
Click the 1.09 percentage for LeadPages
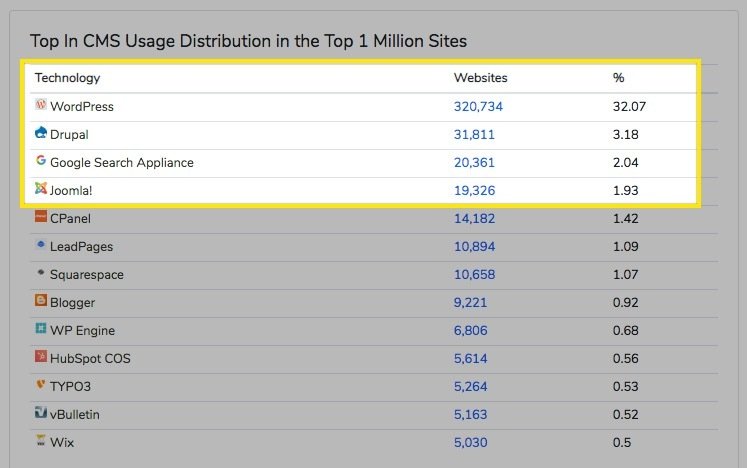coord(626,246)
